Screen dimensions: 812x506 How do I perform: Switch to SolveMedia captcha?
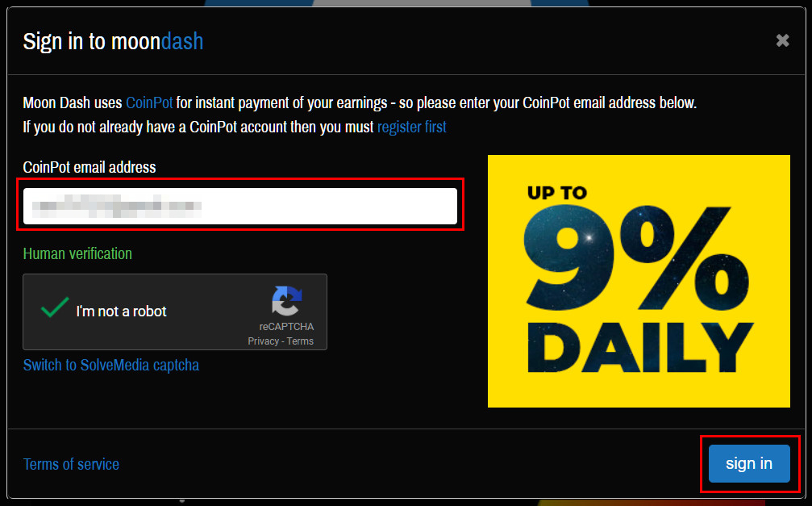click(x=111, y=365)
